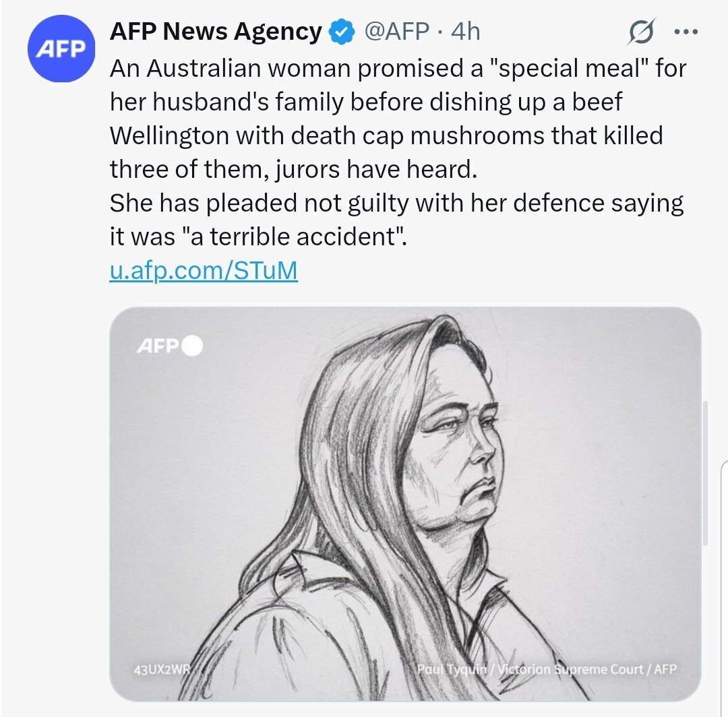
Task: Open the u.afp.com/STuM link
Action: 203,271
